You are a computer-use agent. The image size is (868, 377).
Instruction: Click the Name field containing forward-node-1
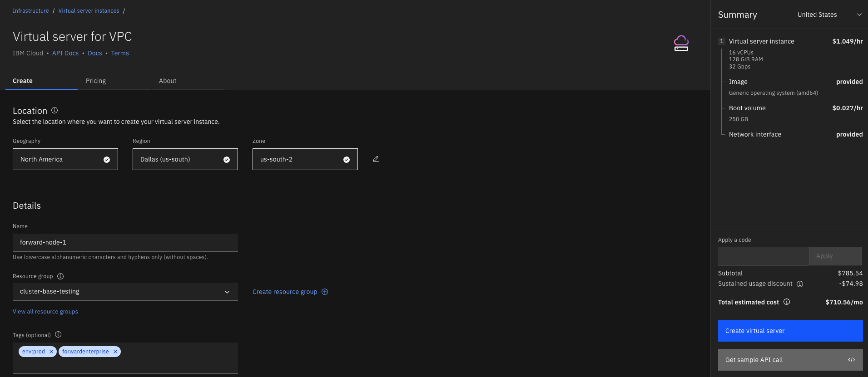125,242
